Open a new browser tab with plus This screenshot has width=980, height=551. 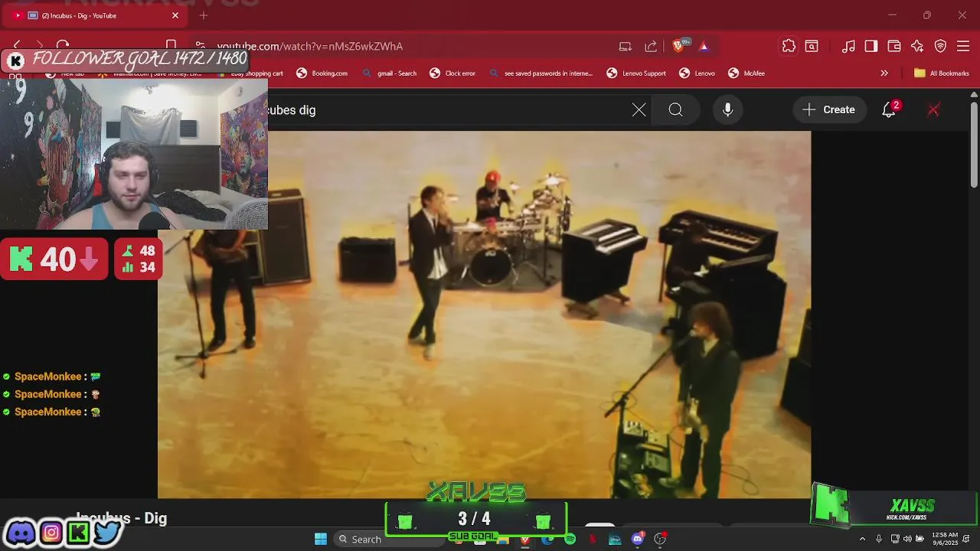click(204, 15)
